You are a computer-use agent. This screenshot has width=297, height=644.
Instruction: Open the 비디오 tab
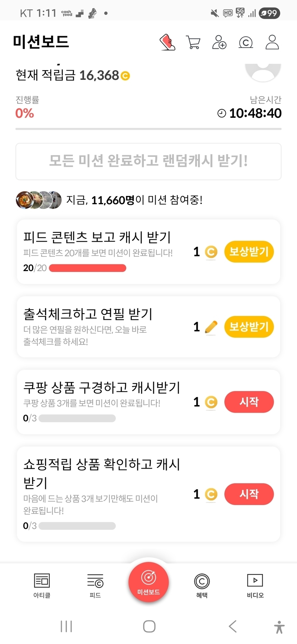255,585
